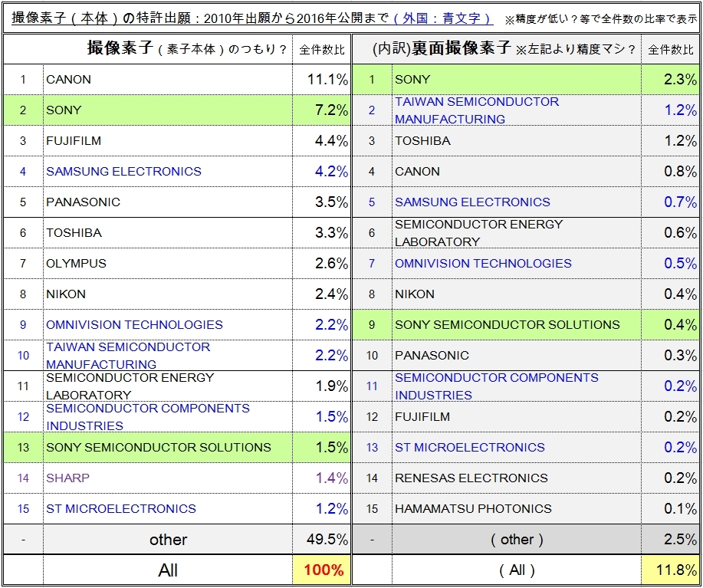The height and width of the screenshot is (588, 703).
Task: Click the 4.4% value beside FUJIFILM
Action: point(322,141)
